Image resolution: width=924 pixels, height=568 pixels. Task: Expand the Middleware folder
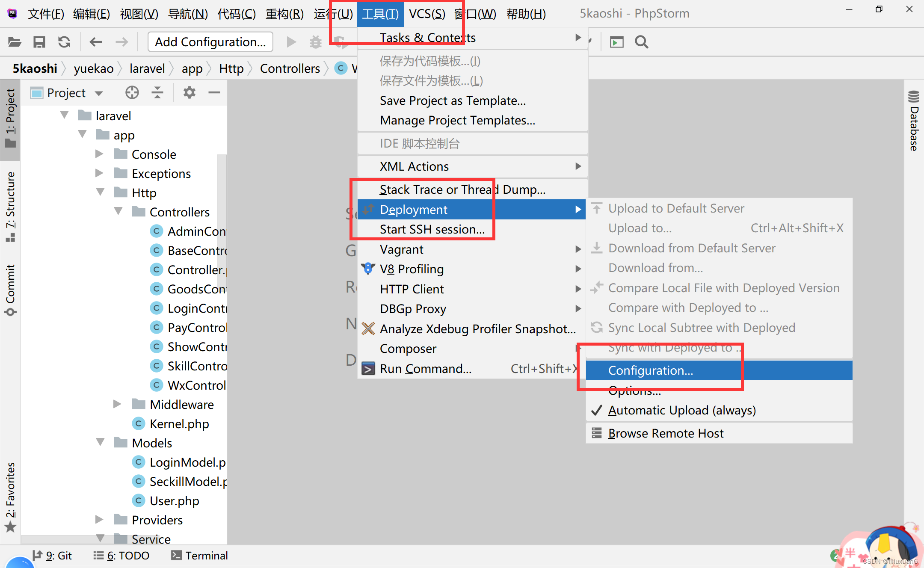click(117, 404)
